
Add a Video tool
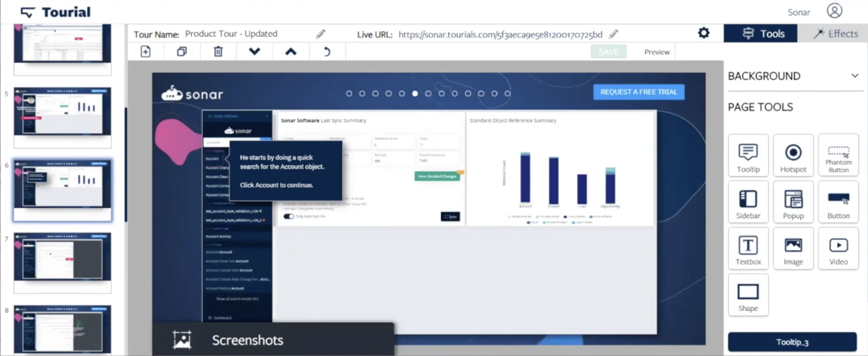[x=838, y=248]
